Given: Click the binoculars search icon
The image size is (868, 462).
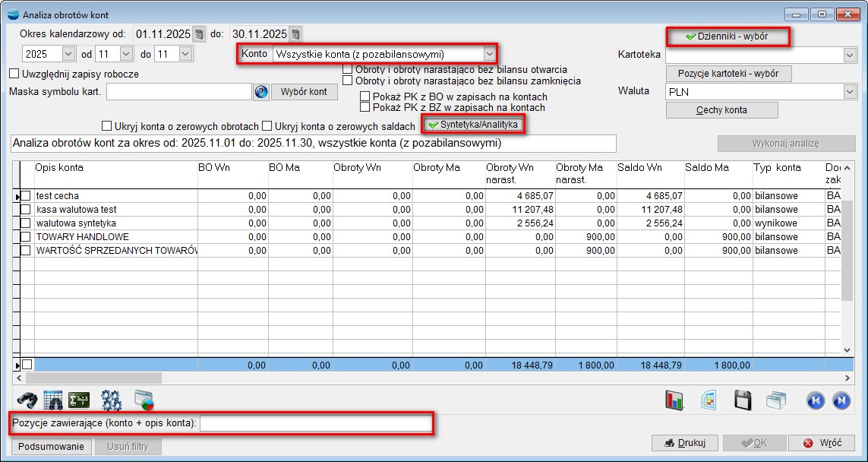Looking at the screenshot, I should pos(25,400).
